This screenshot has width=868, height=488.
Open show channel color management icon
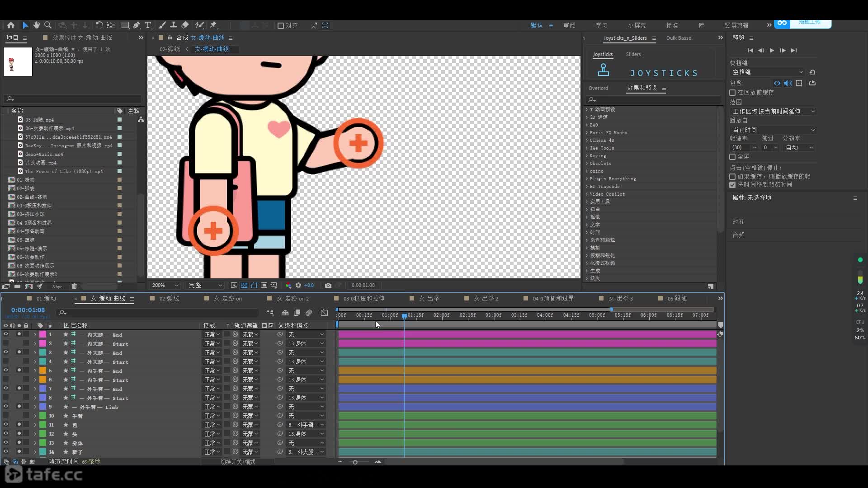tap(288, 285)
